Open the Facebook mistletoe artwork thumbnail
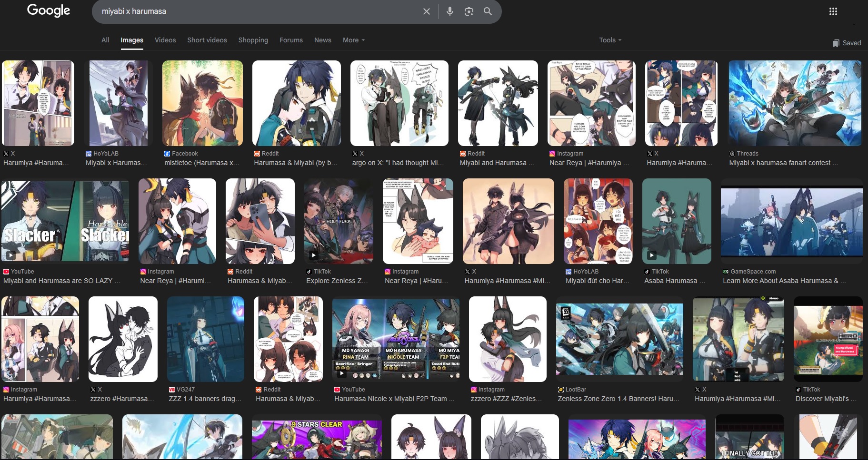The height and width of the screenshot is (460, 868). [202, 103]
